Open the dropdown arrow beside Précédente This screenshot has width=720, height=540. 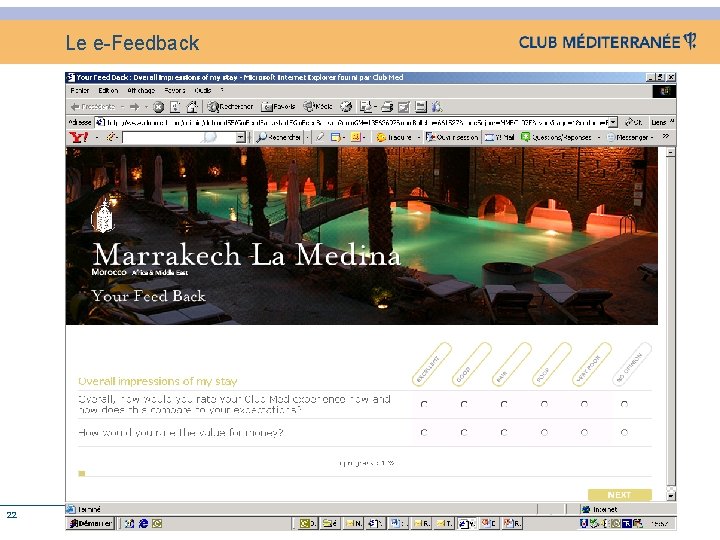pyautogui.click(x=122, y=107)
